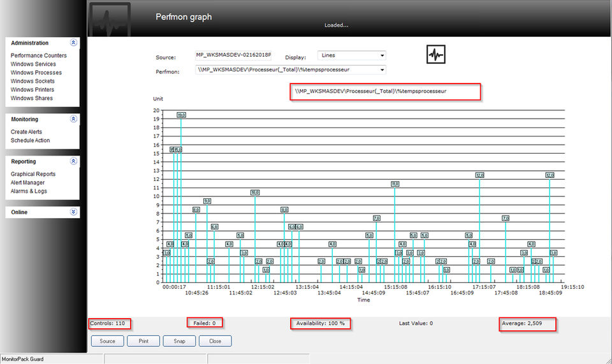Click the Failed: 0 status text
This screenshot has height=364, width=612.
tap(205, 323)
